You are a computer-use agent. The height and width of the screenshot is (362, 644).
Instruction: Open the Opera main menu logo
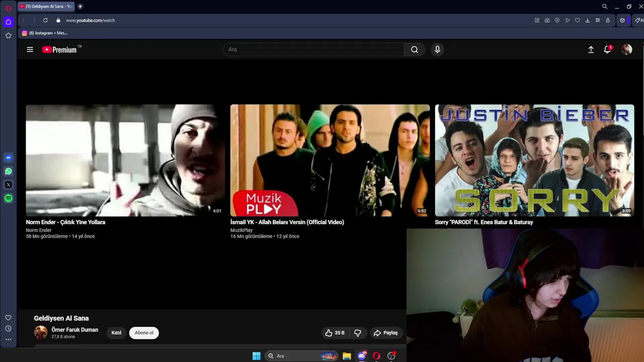8,8
